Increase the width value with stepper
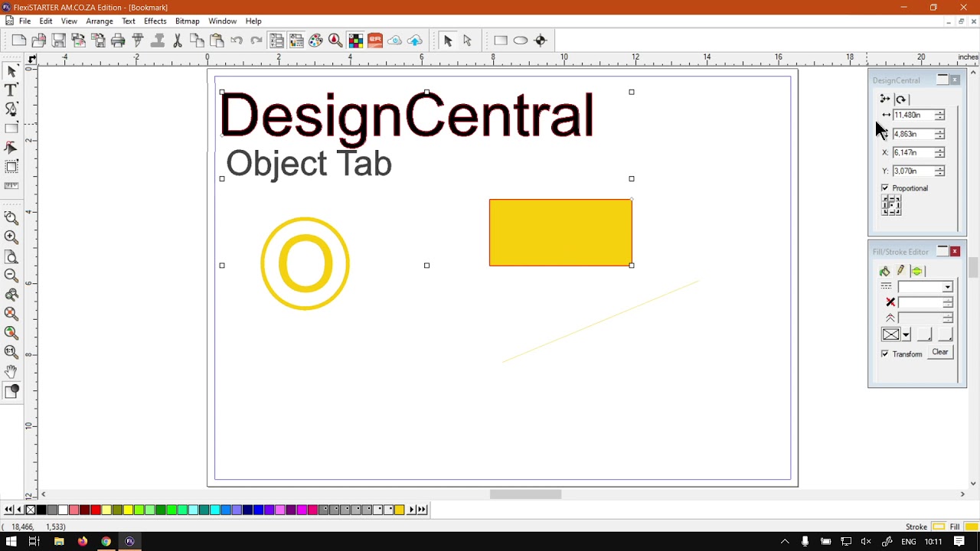This screenshot has width=980, height=551. [x=939, y=112]
